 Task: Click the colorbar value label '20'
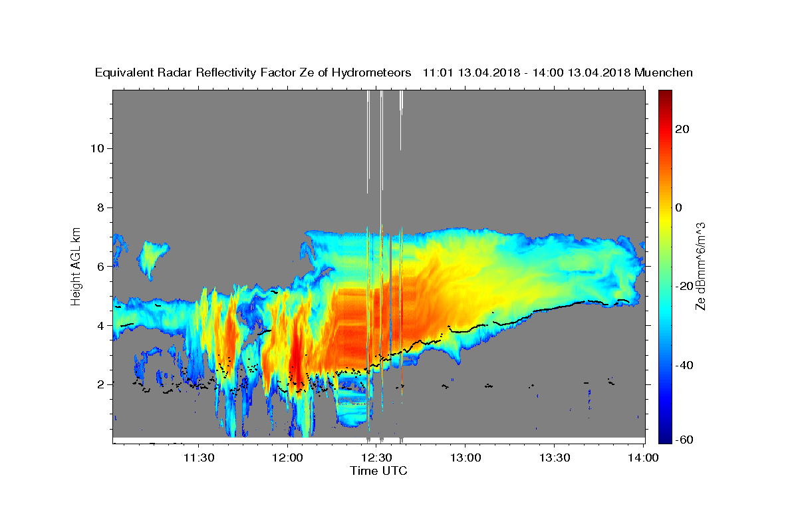click(682, 128)
